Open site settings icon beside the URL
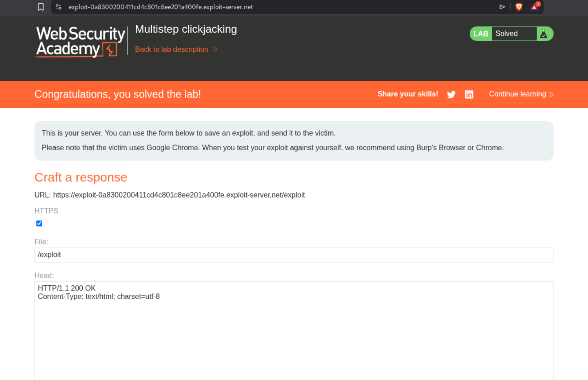Viewport: 588px width, 380px height. coord(59,7)
